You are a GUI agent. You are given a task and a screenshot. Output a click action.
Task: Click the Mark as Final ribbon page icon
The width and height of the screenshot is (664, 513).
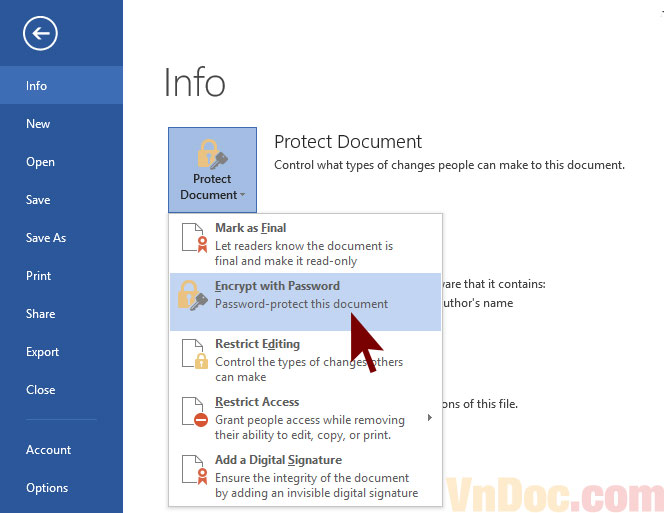tap(195, 238)
